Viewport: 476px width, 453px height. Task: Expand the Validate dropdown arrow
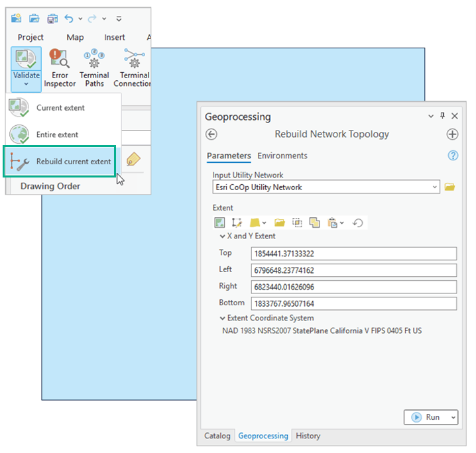(26, 84)
